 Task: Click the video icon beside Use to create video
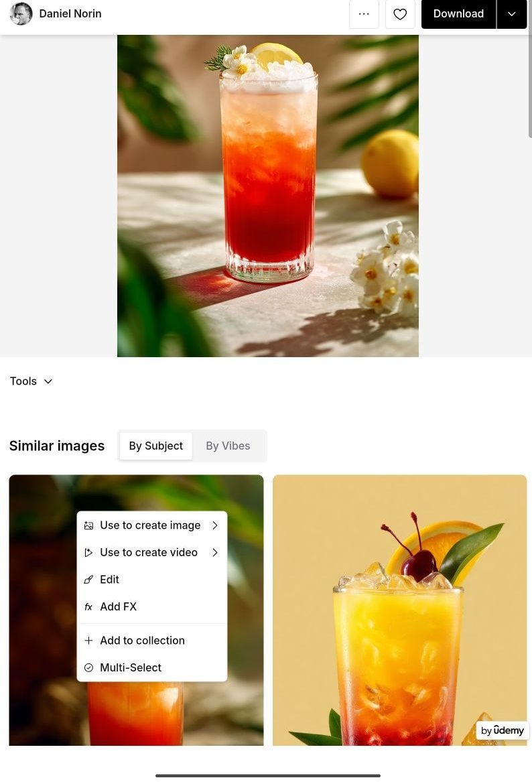[88, 553]
